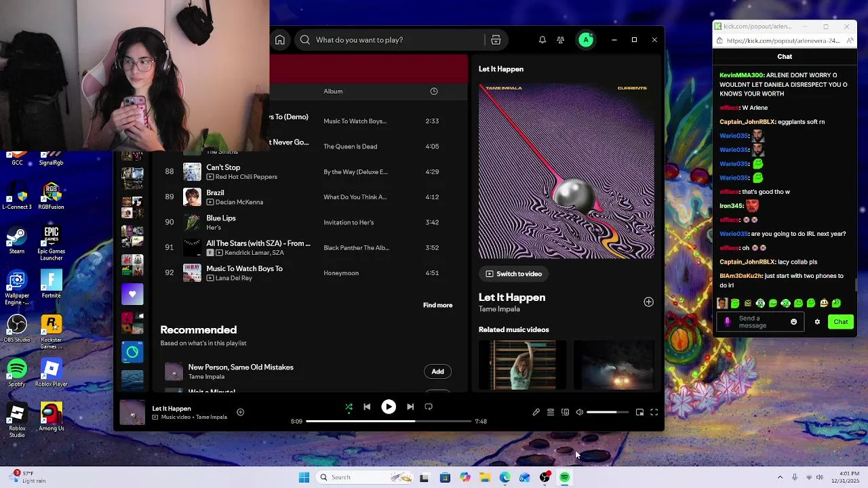Open the Queue panel icon
868x488 pixels.
point(551,412)
